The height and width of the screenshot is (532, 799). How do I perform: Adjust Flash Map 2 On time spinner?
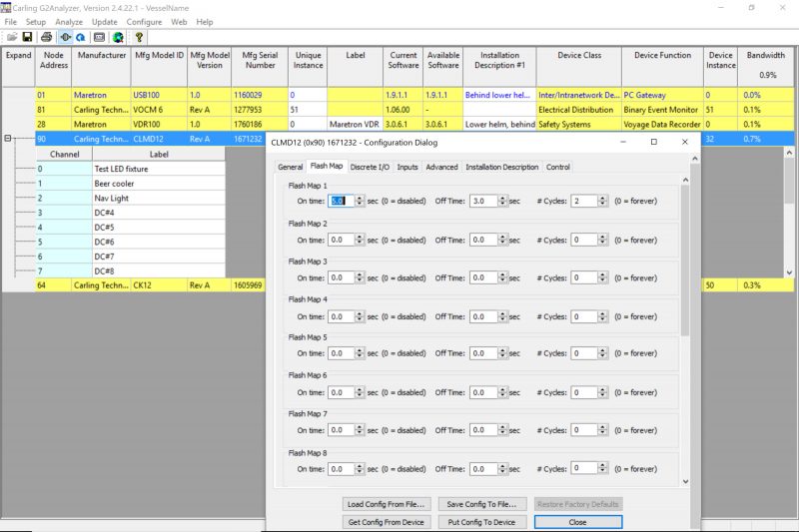click(360, 240)
